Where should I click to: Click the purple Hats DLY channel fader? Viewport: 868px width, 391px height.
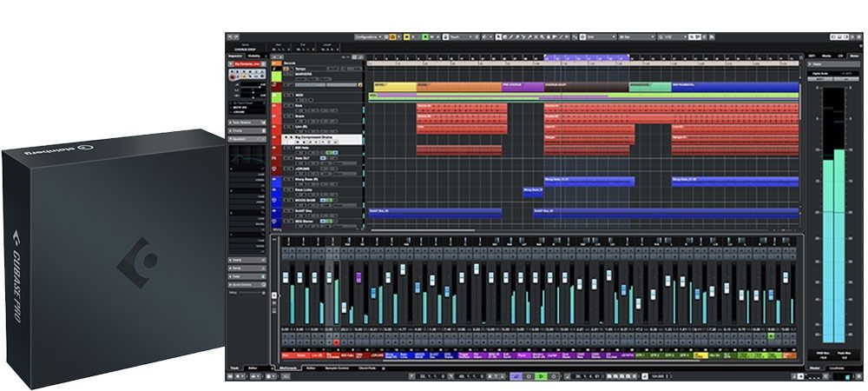pyautogui.click(x=358, y=277)
